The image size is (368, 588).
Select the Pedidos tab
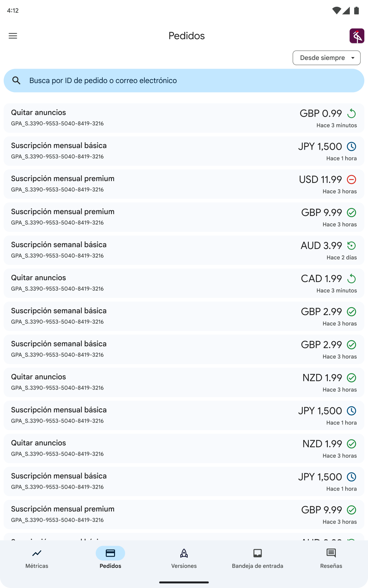click(x=110, y=558)
